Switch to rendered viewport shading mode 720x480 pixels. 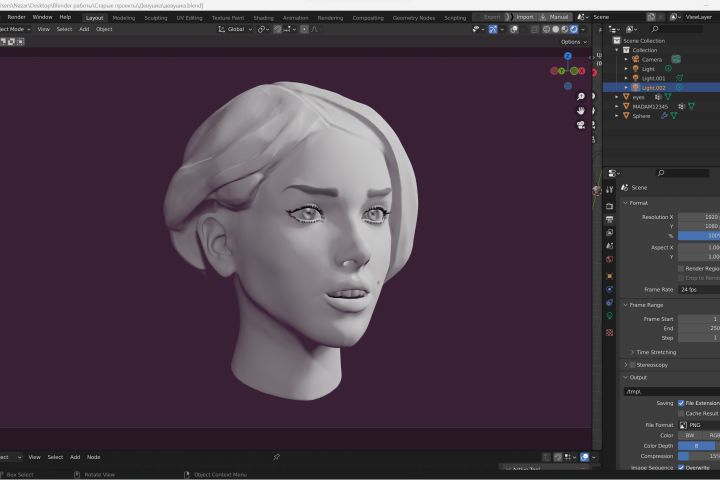click(576, 29)
